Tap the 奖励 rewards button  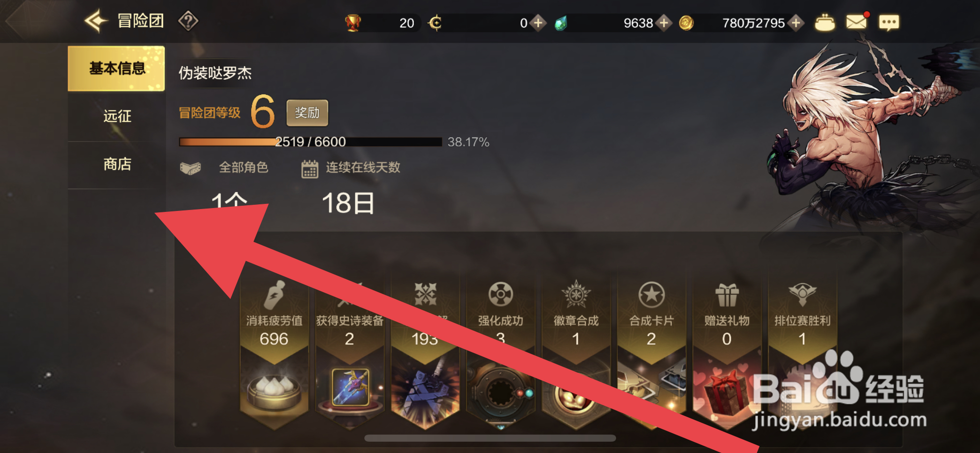click(307, 113)
